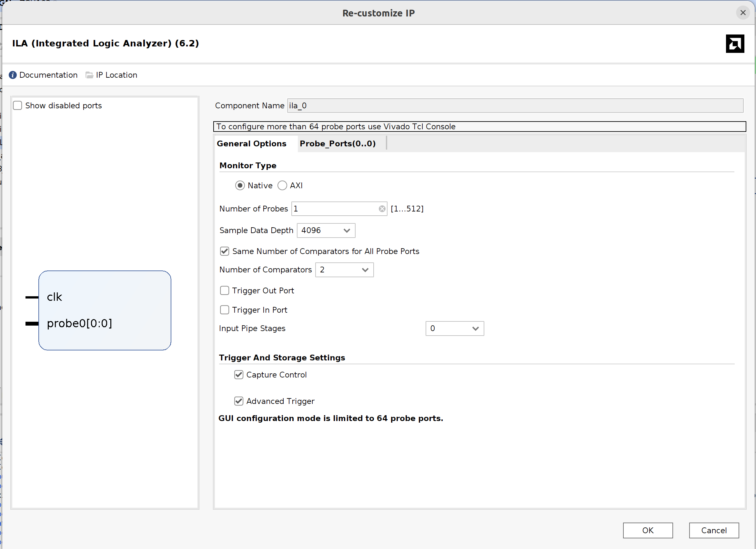Click the Component Name field

click(515, 106)
